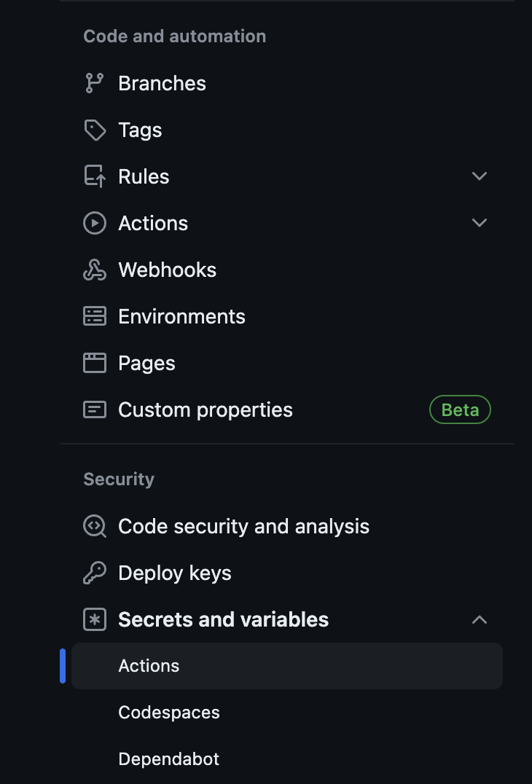Open the Dependabot secrets page
The width and height of the screenshot is (532, 784).
click(168, 758)
